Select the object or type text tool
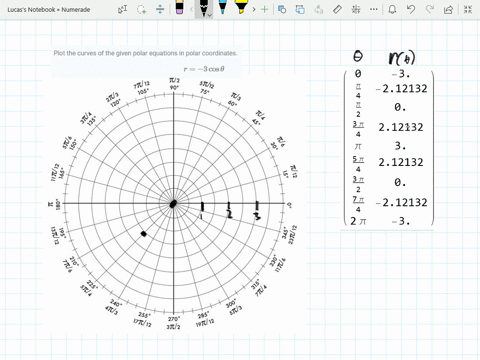Image resolution: width=480 pixels, height=360 pixels. (x=122, y=9)
